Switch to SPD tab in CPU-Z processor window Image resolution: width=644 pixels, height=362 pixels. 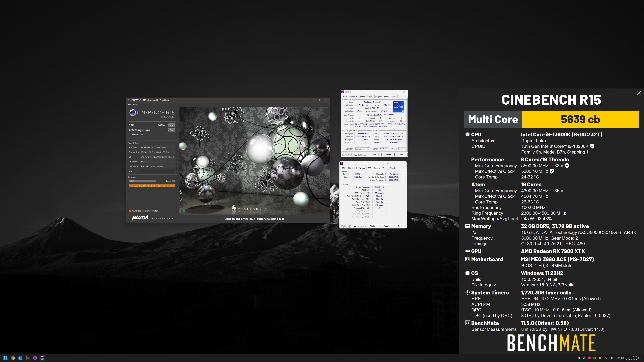pyautogui.click(x=371, y=96)
